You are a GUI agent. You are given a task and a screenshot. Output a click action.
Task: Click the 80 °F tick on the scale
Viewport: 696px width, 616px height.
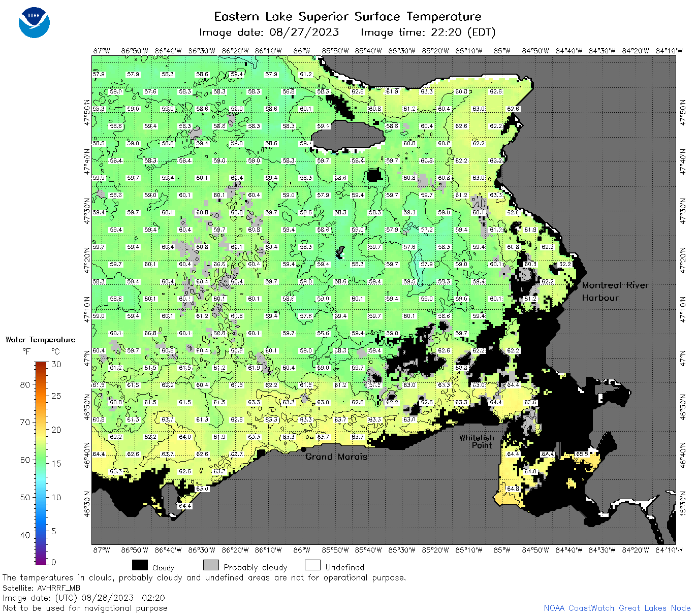(x=25, y=384)
